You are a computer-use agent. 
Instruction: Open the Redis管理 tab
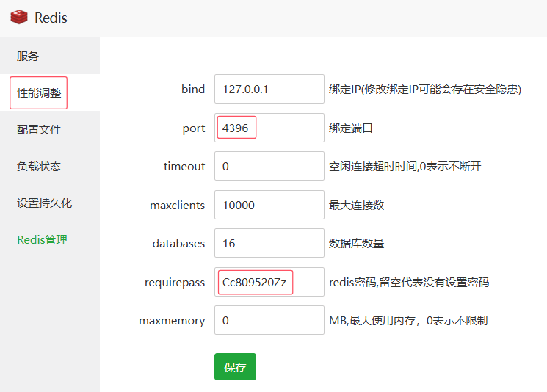[42, 240]
